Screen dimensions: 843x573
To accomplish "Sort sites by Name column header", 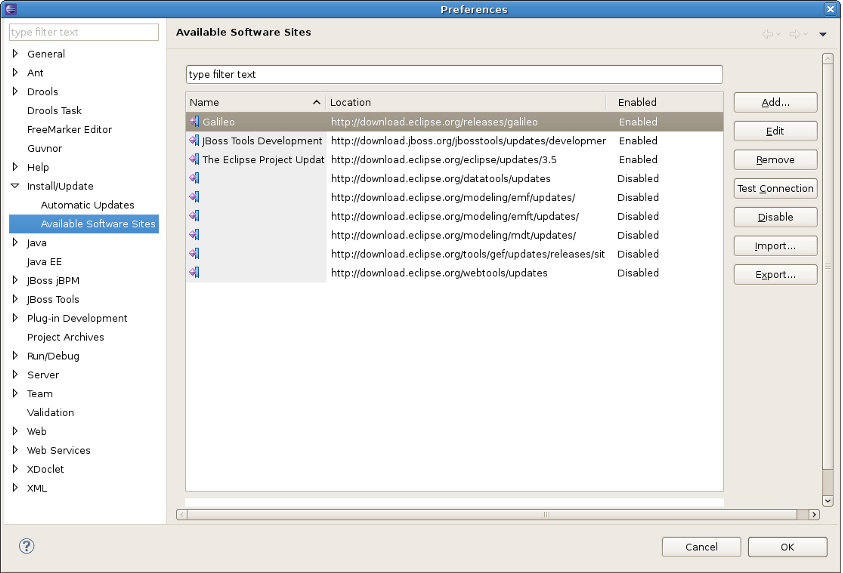I will tap(255, 102).
